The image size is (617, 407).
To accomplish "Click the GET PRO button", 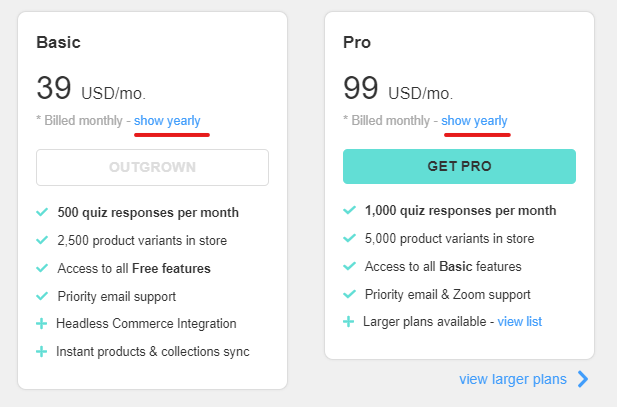I will (459, 166).
